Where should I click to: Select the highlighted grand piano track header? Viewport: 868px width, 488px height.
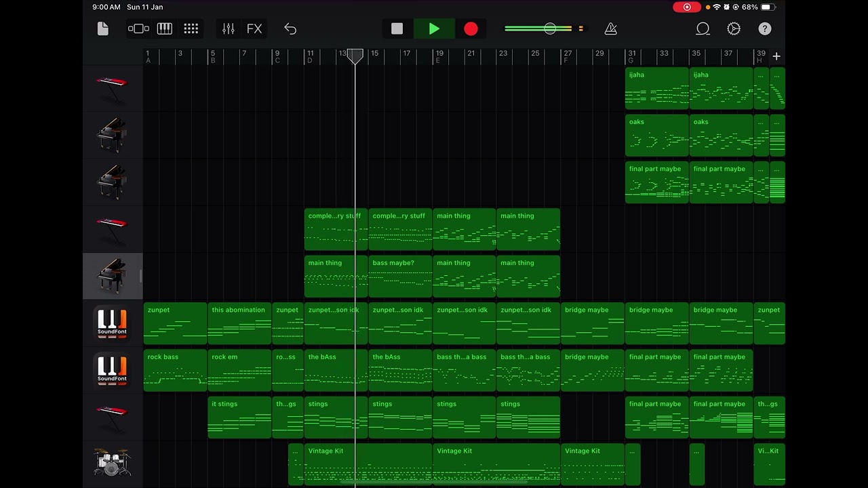tap(113, 276)
